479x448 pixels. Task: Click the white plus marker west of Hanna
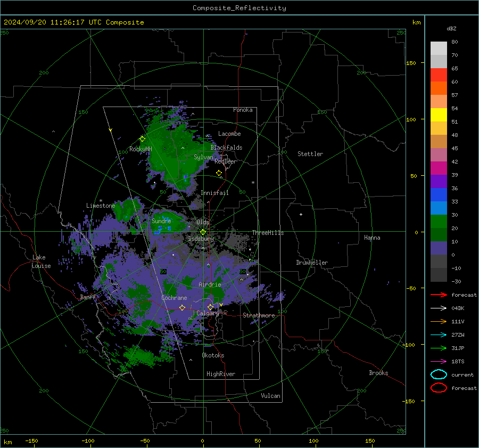tap(301, 214)
